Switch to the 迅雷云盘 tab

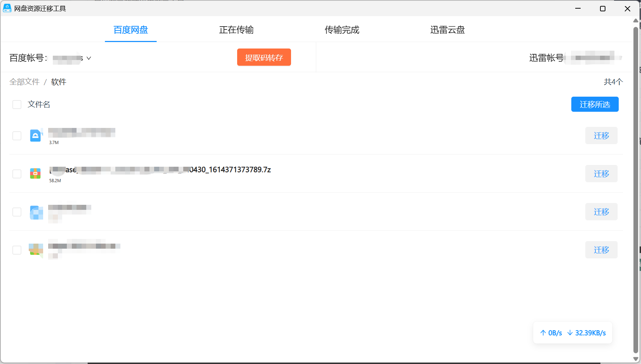coord(448,30)
